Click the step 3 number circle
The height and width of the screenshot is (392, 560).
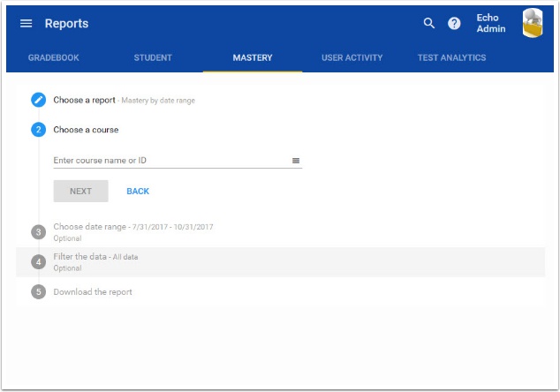pyautogui.click(x=38, y=232)
